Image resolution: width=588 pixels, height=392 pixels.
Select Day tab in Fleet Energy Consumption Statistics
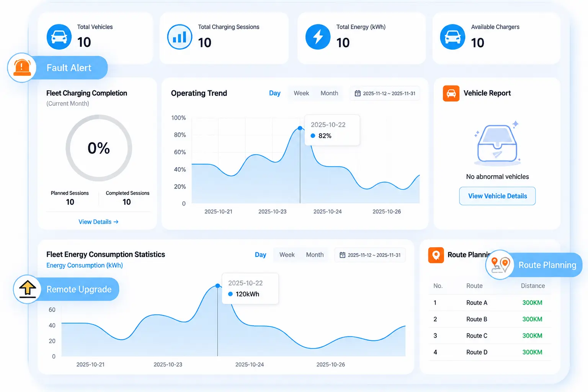coord(260,255)
